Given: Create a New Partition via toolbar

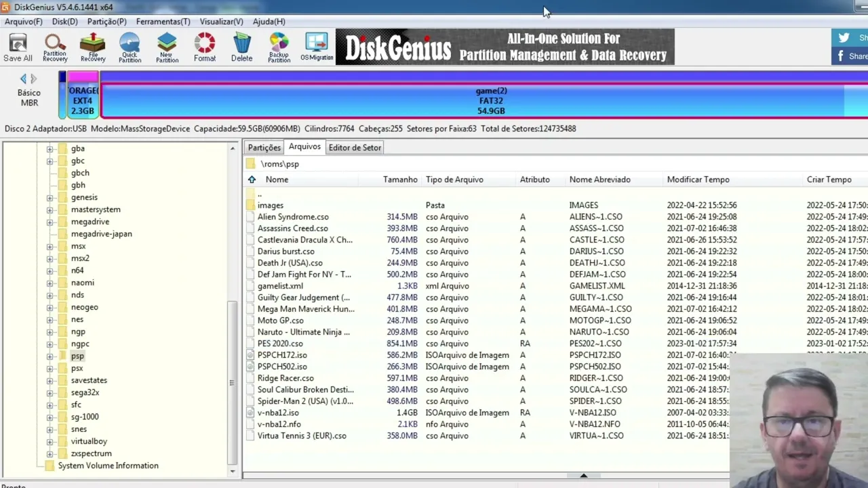Looking at the screenshot, I should coord(167,47).
